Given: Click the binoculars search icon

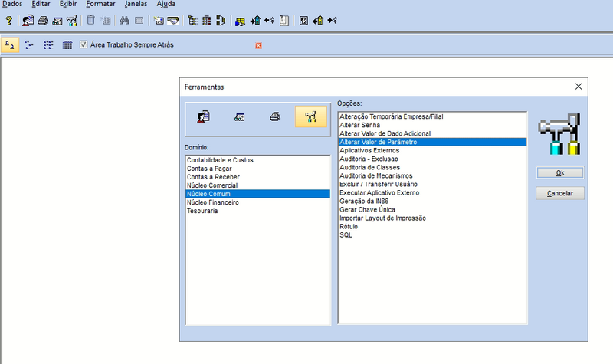Looking at the screenshot, I should coord(124,21).
